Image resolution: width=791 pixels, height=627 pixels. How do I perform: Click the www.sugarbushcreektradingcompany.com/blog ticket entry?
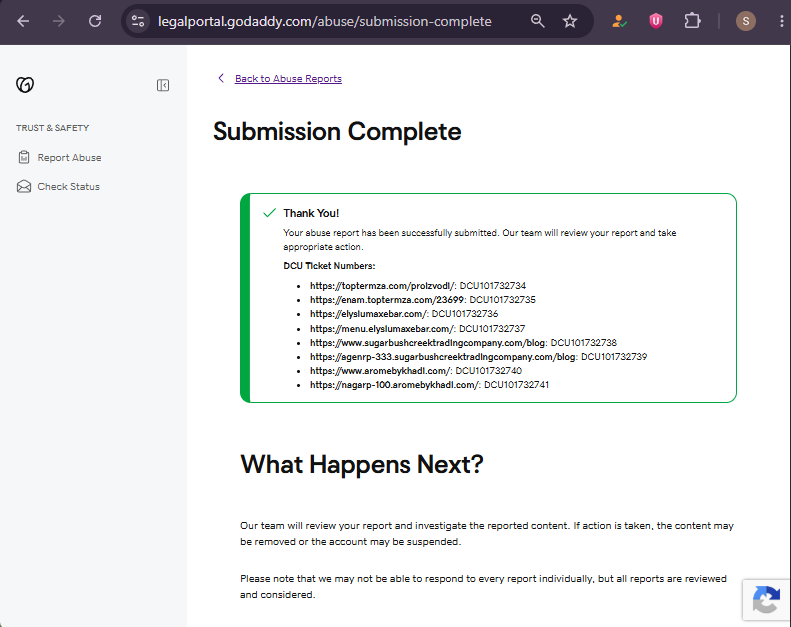click(x=463, y=343)
